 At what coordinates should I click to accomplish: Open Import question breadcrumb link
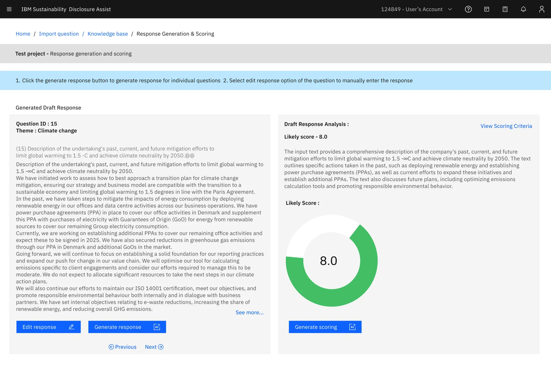pos(59,34)
